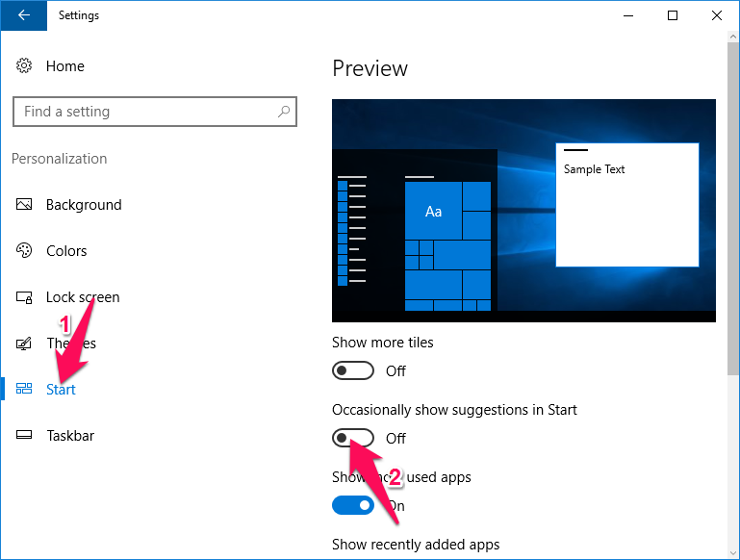The width and height of the screenshot is (740, 560).
Task: Click the Start tiles icon in sidebar
Action: [24, 390]
